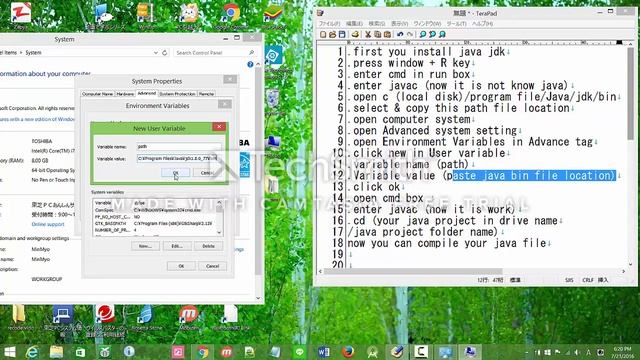The width and height of the screenshot is (640, 360).
Task: Click taskbar clock showing 6:20 PM
Action: (x=622, y=352)
